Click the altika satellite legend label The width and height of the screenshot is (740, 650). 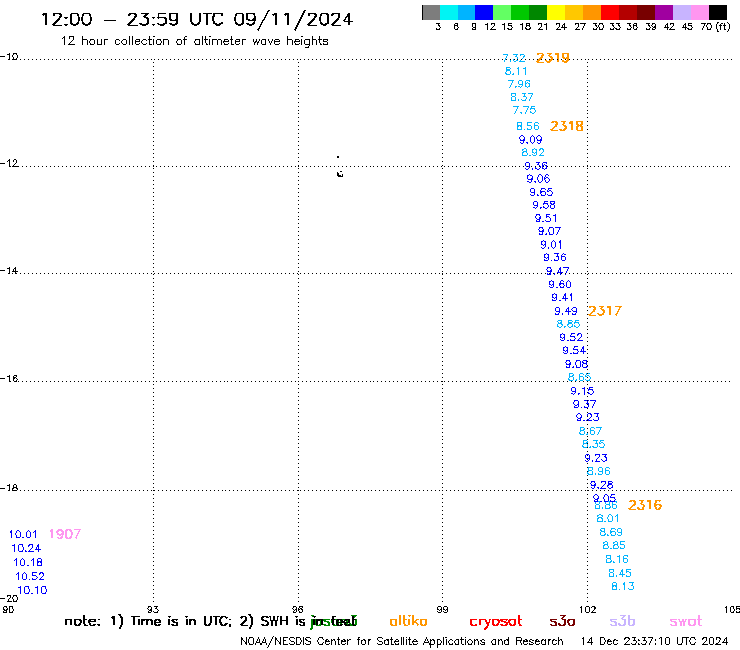click(x=409, y=621)
